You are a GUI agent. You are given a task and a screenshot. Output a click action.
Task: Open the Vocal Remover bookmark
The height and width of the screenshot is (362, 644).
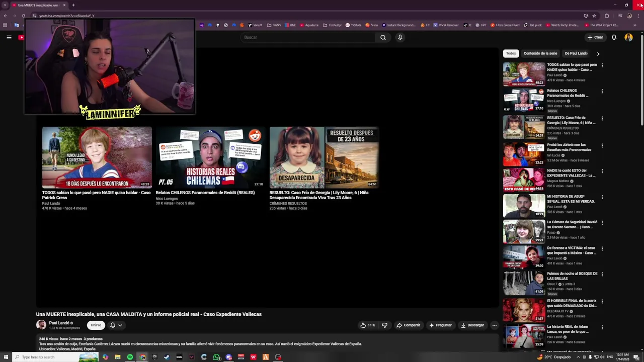pos(446,25)
